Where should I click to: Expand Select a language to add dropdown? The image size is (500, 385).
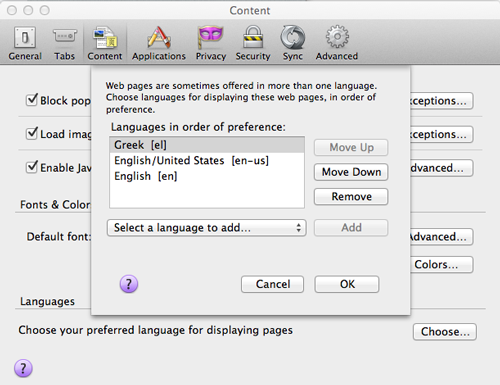[x=207, y=228]
